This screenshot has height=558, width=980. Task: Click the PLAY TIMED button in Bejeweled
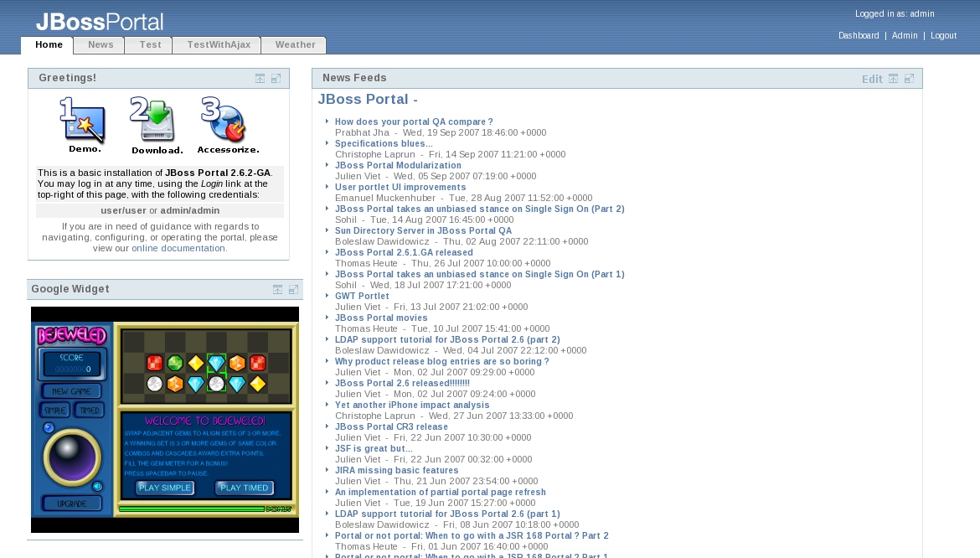point(245,488)
